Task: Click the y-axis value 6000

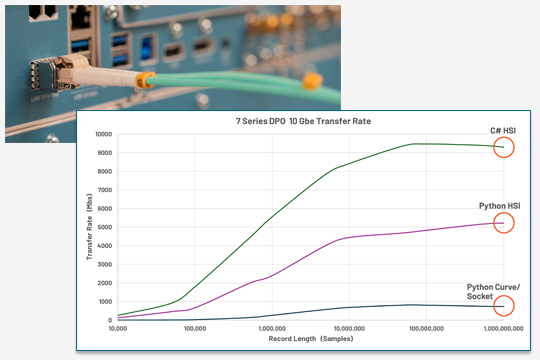Action: (x=105, y=208)
